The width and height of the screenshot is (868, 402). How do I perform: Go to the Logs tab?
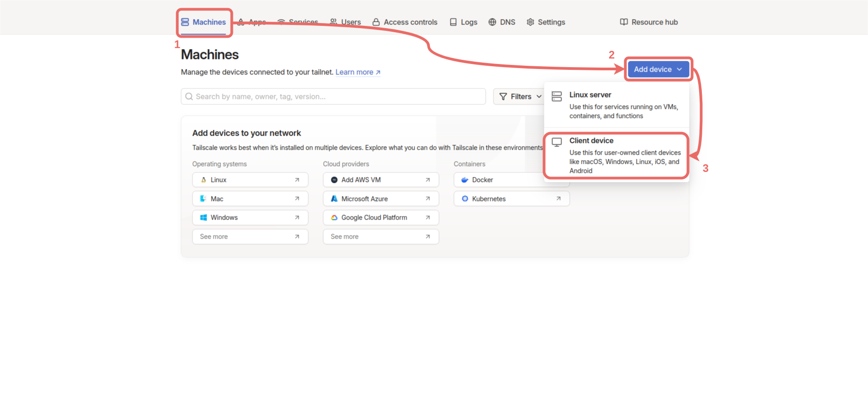tap(464, 22)
